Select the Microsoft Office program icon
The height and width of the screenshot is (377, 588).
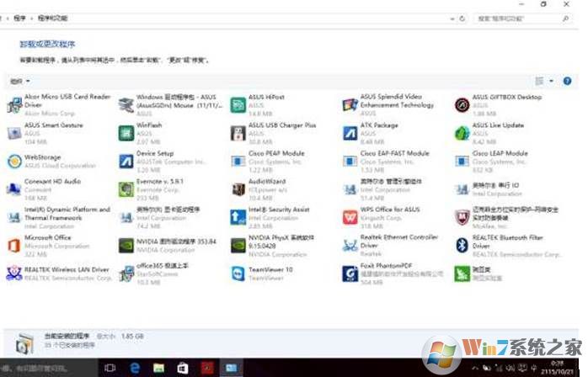click(x=13, y=244)
